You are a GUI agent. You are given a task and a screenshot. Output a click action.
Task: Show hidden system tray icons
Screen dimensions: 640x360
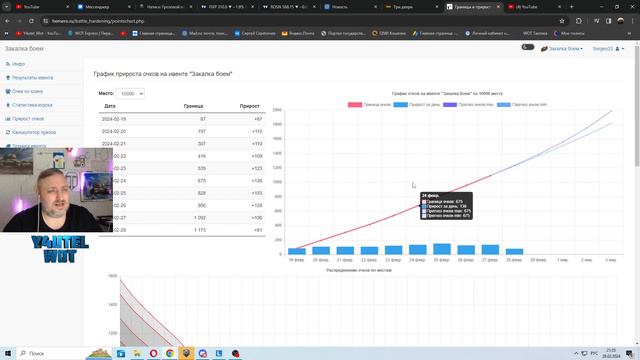pyautogui.click(x=576, y=353)
